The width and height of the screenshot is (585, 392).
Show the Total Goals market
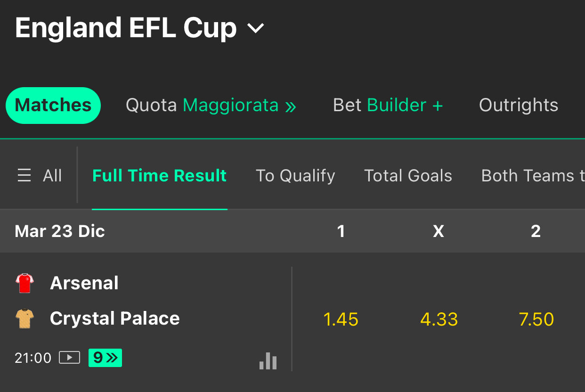(408, 176)
